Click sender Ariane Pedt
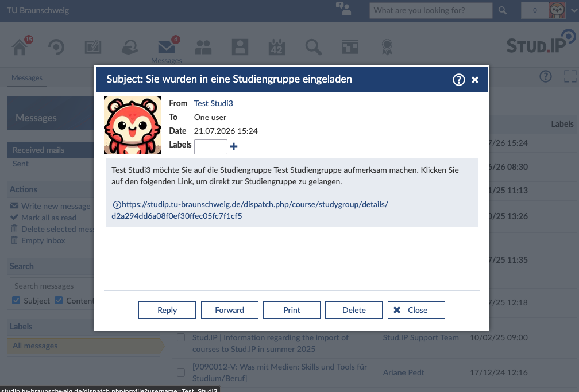The width and height of the screenshot is (579, 392). (x=403, y=372)
